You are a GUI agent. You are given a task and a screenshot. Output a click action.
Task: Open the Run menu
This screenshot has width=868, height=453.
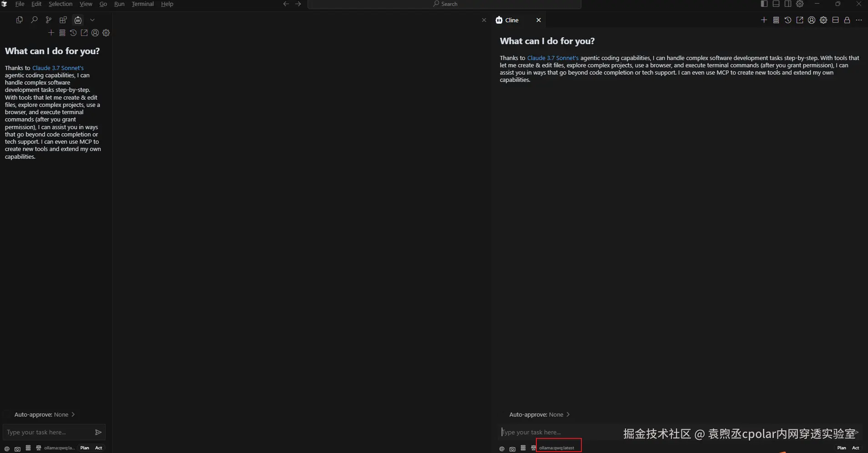(119, 4)
